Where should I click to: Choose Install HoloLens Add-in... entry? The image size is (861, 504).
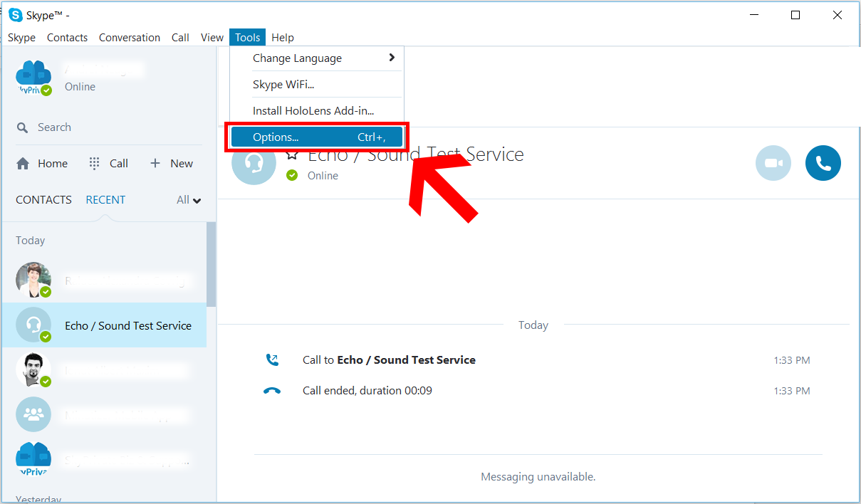[317, 111]
